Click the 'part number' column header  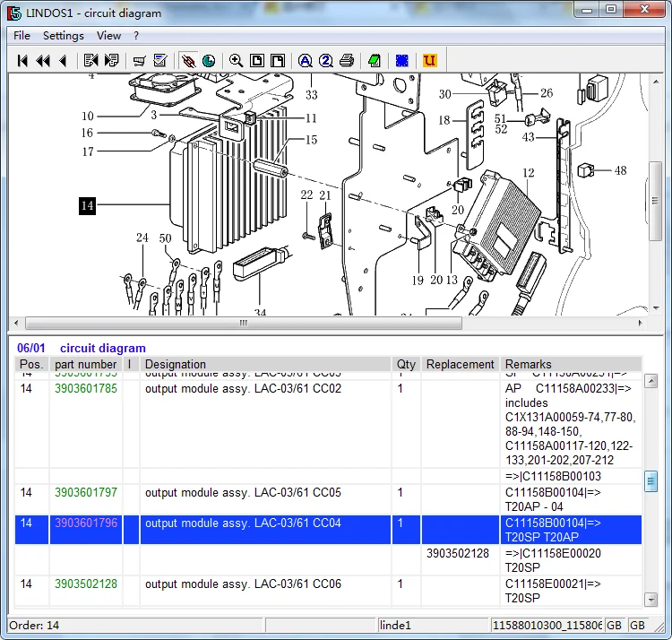[86, 364]
